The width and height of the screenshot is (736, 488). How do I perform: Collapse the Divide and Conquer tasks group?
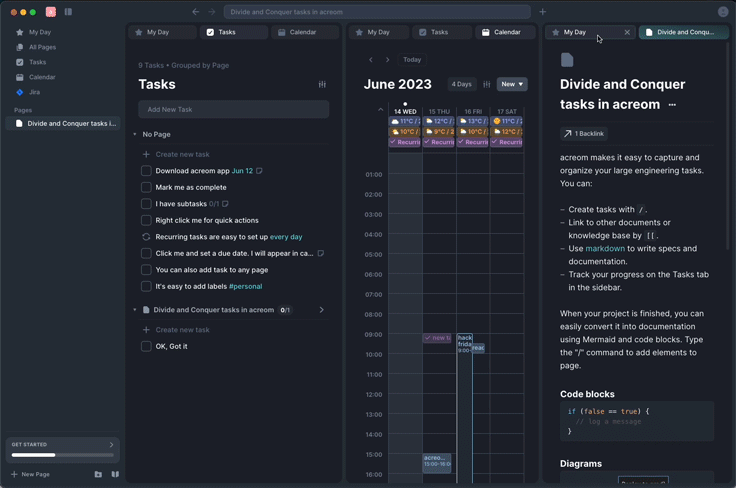pyautogui.click(x=135, y=310)
